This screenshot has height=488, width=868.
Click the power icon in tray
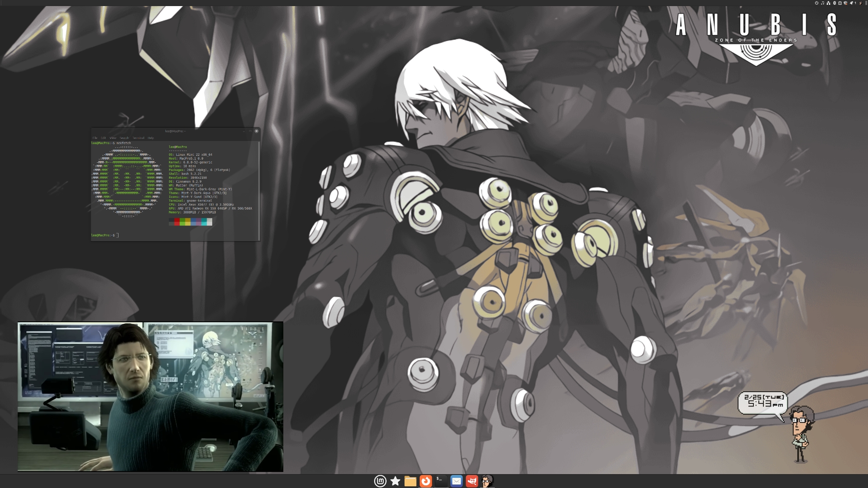click(816, 3)
